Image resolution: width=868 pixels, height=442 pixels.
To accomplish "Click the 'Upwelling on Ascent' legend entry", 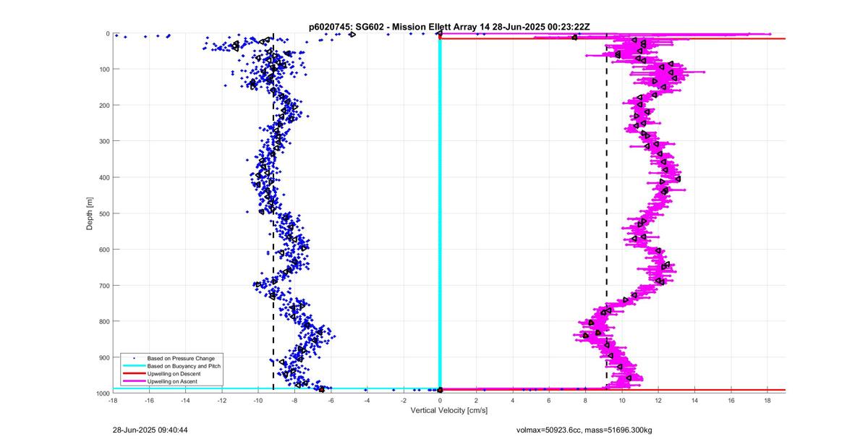I will pyautogui.click(x=172, y=381).
